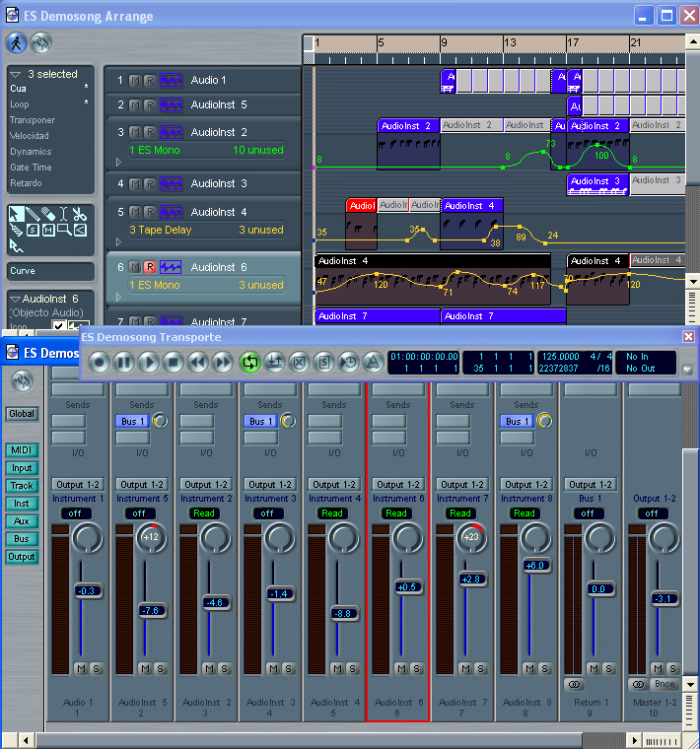Click the Play button in Transport
This screenshot has height=749, width=700.
click(x=148, y=363)
